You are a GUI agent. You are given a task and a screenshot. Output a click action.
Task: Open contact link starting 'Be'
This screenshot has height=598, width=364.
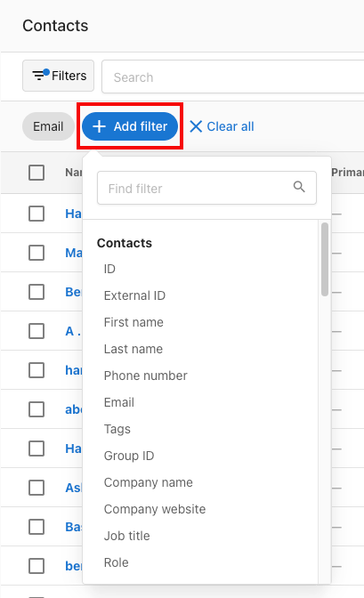coord(73,292)
